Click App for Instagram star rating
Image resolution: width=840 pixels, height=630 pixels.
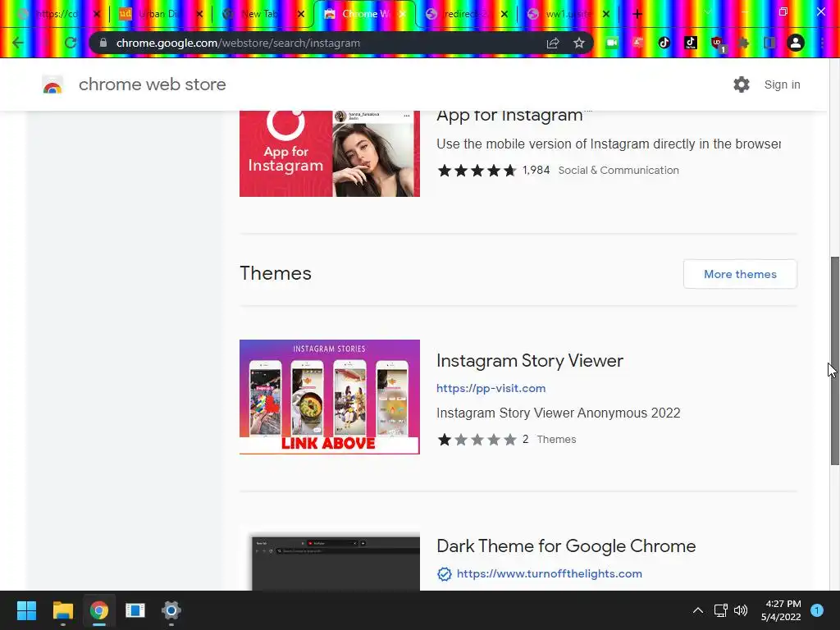(477, 171)
